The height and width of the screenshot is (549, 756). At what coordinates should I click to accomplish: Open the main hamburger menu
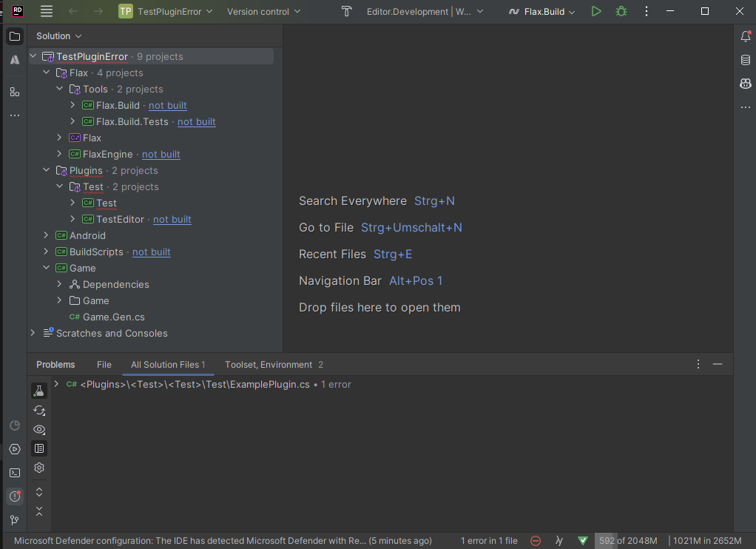[x=46, y=11]
